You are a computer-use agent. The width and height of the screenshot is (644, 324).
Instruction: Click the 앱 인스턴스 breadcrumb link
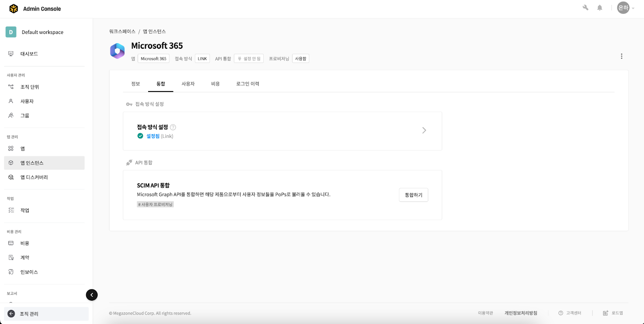(x=155, y=31)
